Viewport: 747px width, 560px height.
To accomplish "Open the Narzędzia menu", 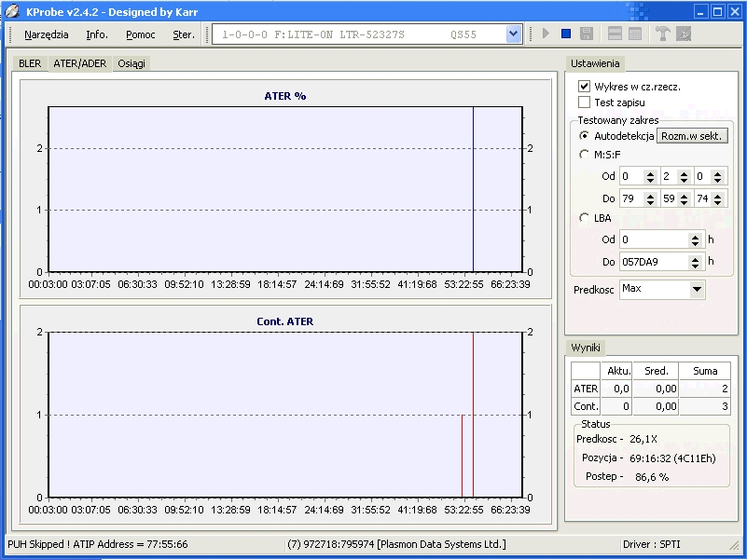I will 47,34.
